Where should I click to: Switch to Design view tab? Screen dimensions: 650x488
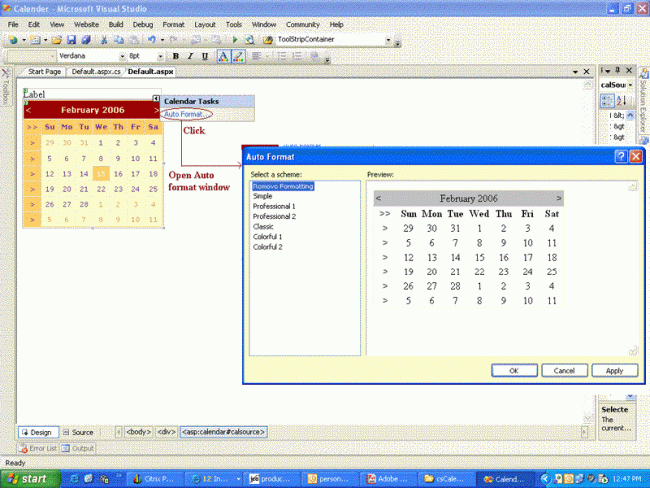[x=38, y=432]
